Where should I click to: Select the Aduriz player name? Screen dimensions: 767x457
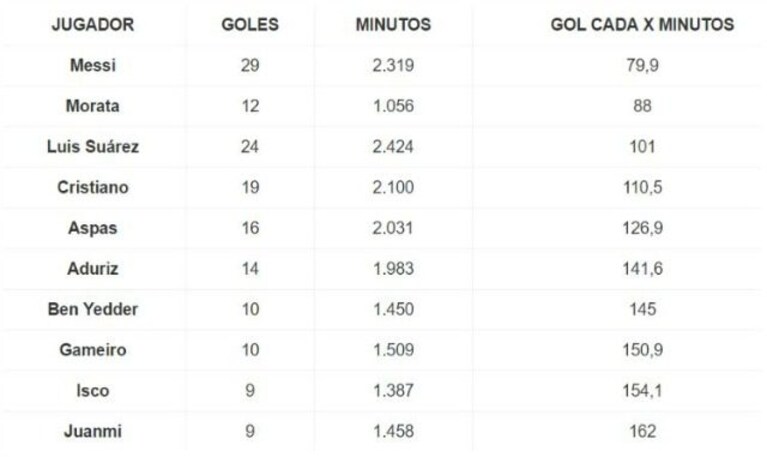tap(93, 269)
